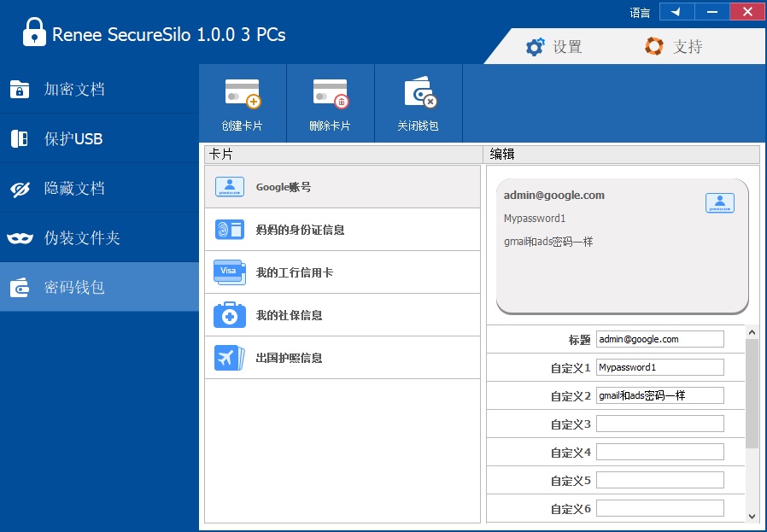The width and height of the screenshot is (767, 532).
Task: Select the 我的工行信用卡 card
Action: (x=343, y=272)
